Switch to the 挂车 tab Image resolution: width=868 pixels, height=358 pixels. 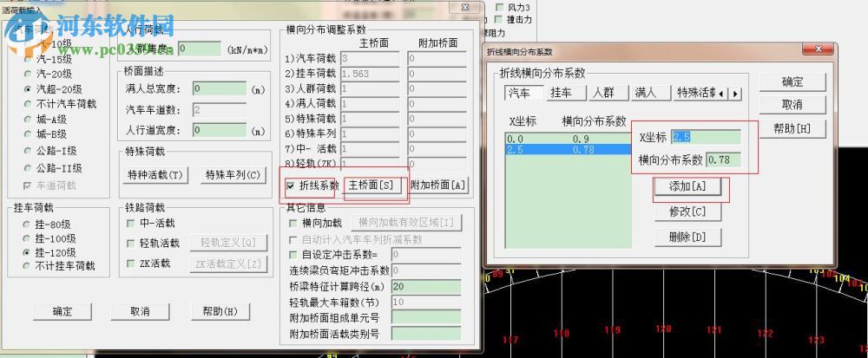[x=566, y=94]
